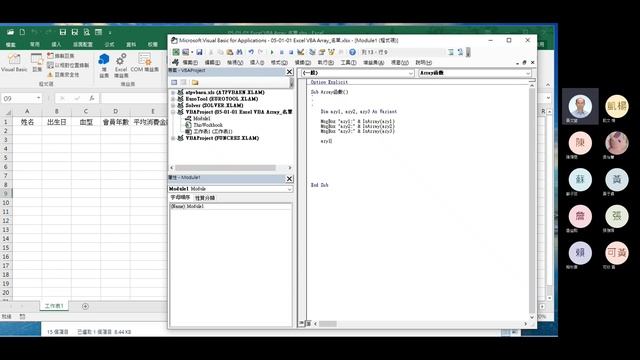Click the Break pause icon in VBA toolbar
This screenshot has height=360, width=640.
point(282,52)
